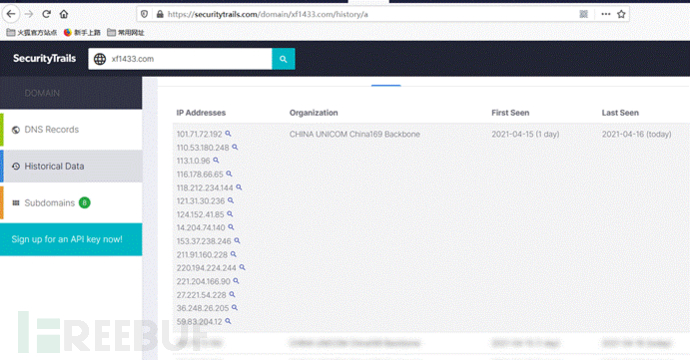Search IP 36.248.26.205 magnifier icon
Screen dimensions: 690x360
click(235, 307)
